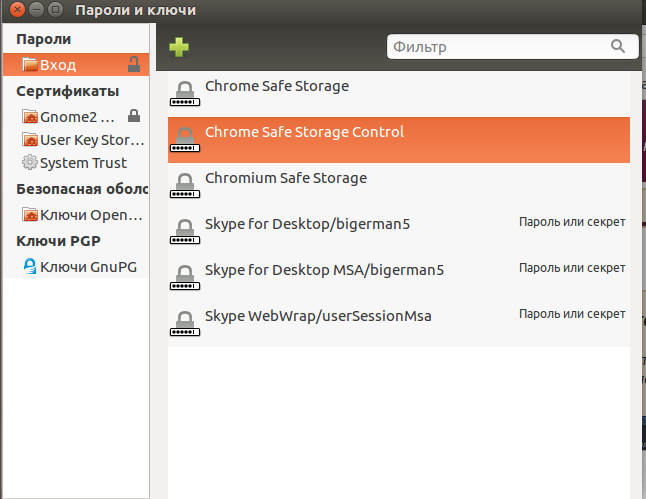Viewport: 646px width, 499px height.
Task: Click the lock icon next to Вход keyring
Action: click(133, 65)
